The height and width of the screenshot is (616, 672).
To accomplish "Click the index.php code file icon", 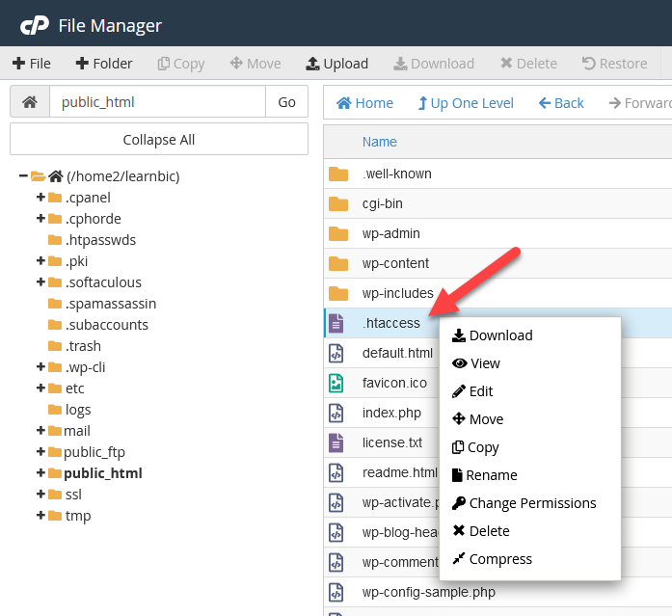I will tap(336, 413).
